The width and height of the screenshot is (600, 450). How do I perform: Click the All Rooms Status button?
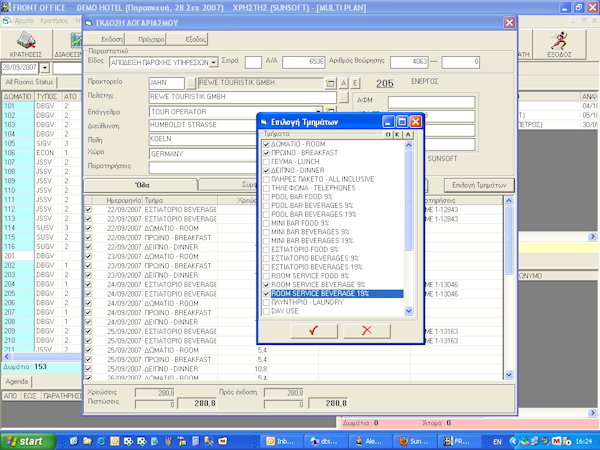pyautogui.click(x=29, y=82)
